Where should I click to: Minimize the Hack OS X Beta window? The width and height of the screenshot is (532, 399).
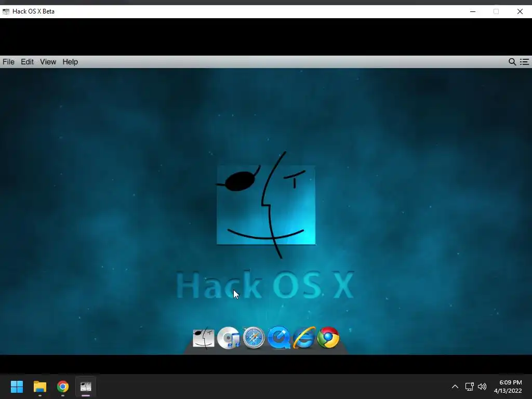pos(473,11)
